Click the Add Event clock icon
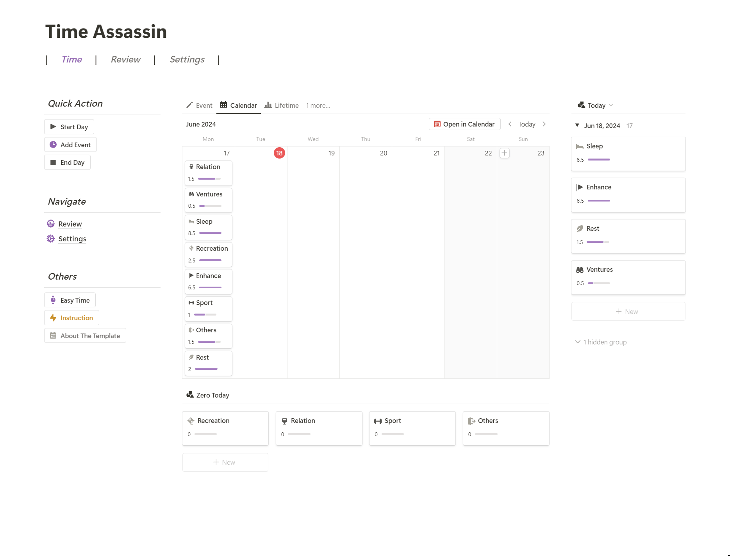Screen dimensions: 730x560 pos(53,145)
